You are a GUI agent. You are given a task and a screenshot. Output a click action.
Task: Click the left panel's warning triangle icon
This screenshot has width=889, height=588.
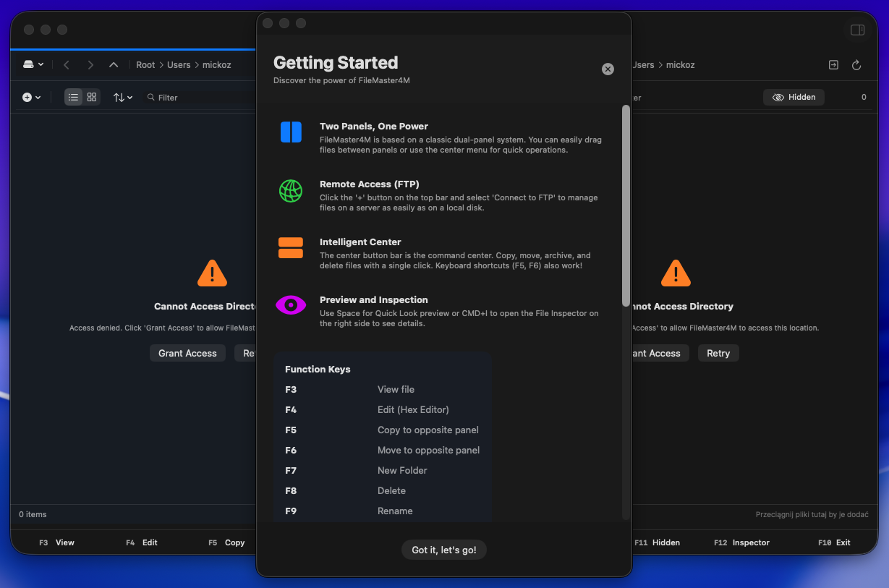coord(212,273)
